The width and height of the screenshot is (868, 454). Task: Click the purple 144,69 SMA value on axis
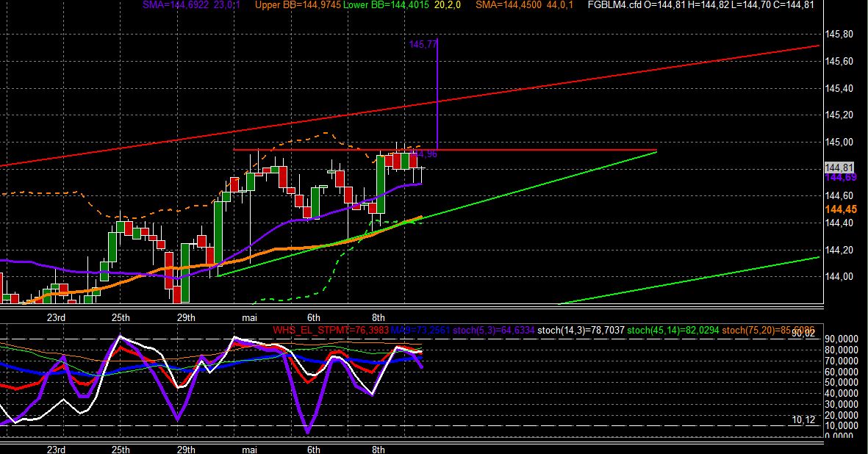click(x=841, y=178)
